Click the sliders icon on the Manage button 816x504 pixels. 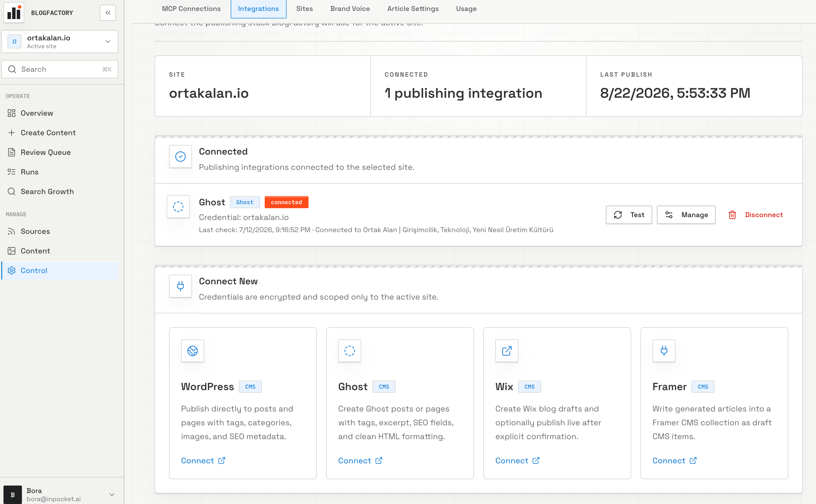click(669, 215)
